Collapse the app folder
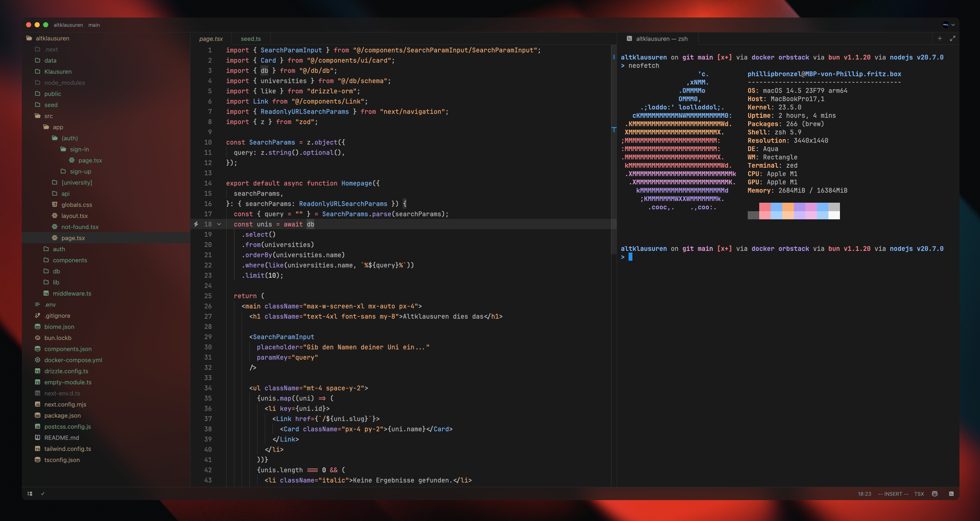980x521 pixels. coord(106,127)
